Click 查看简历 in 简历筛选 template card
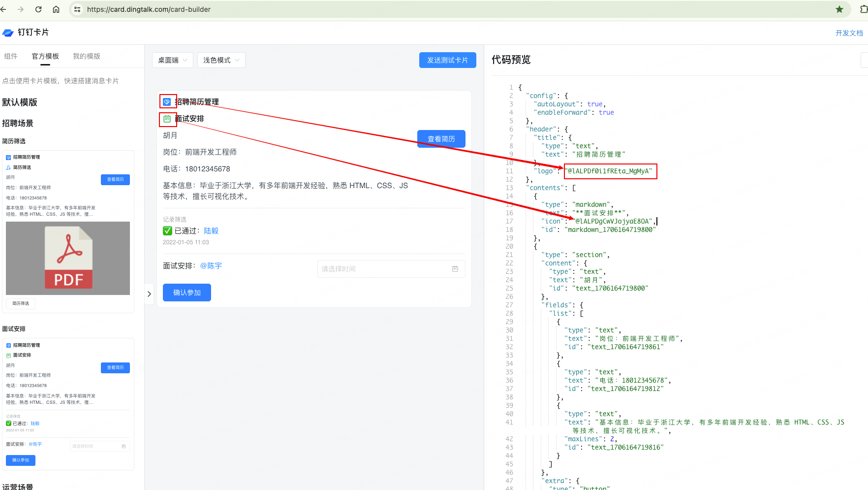This screenshot has width=868, height=490. pyautogui.click(x=116, y=179)
